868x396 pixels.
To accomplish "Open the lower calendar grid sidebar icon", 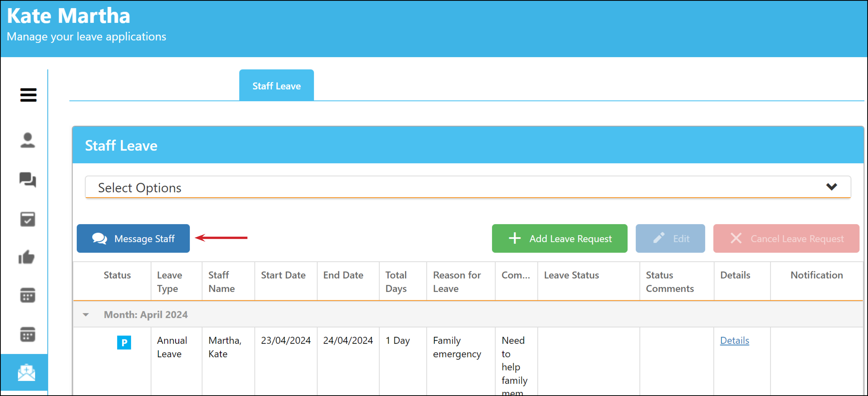I will point(28,334).
